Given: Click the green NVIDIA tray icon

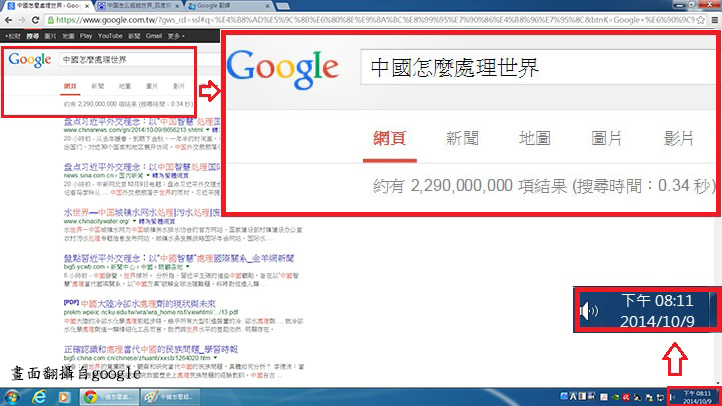Looking at the screenshot, I should [615, 397].
